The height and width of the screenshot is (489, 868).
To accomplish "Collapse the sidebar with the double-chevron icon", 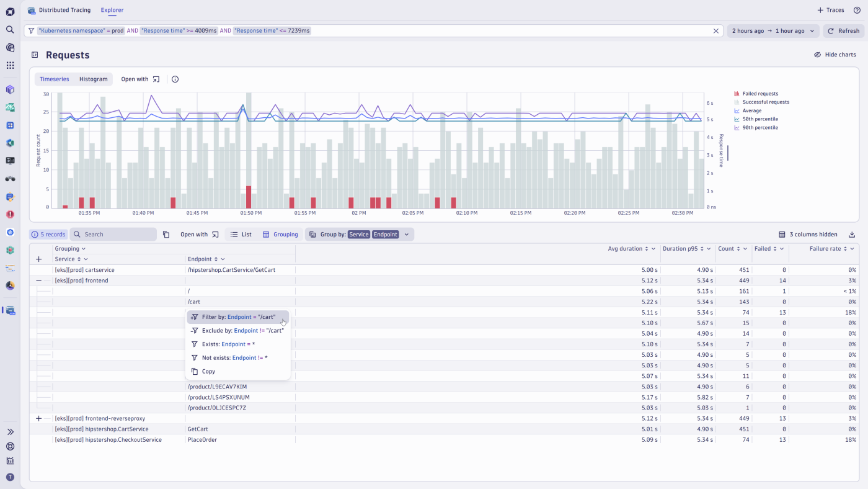I will (9, 431).
